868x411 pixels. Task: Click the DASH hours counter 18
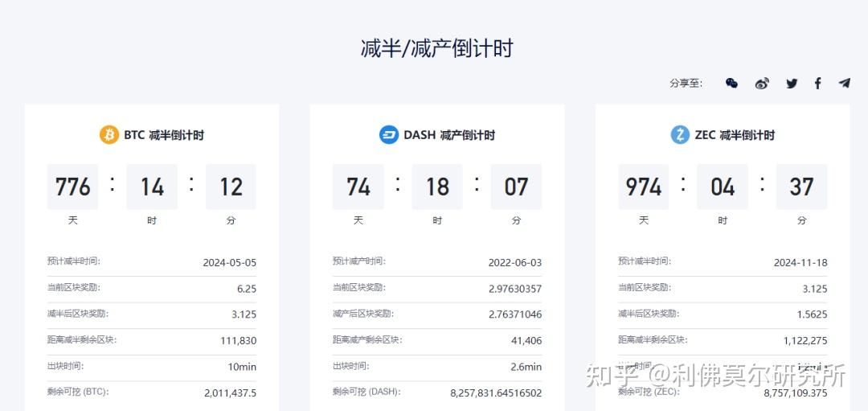click(x=437, y=187)
